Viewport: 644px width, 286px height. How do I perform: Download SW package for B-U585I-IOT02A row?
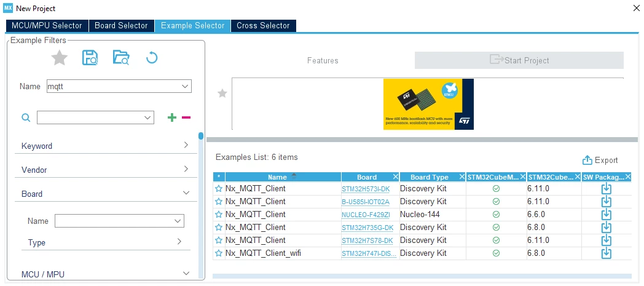(607, 202)
